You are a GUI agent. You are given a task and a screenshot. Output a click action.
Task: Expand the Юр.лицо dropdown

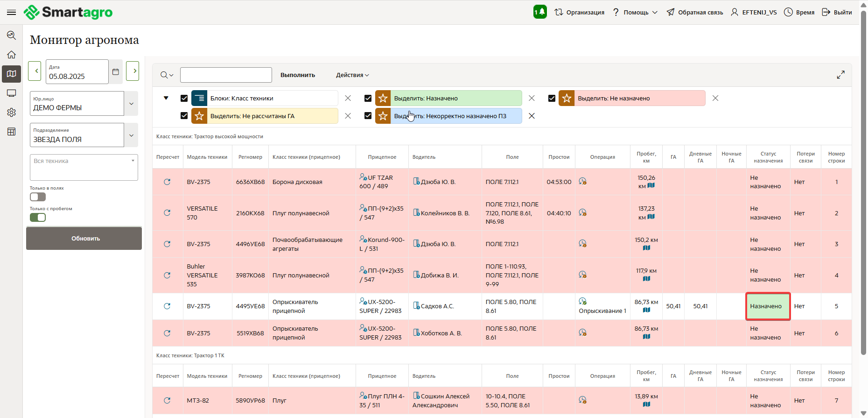pos(131,104)
